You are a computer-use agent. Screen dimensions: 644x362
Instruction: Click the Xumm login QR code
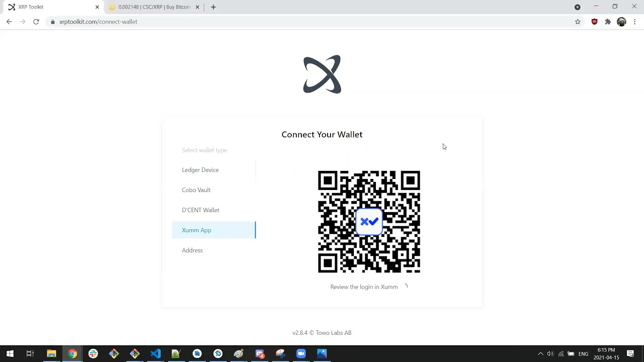369,222
